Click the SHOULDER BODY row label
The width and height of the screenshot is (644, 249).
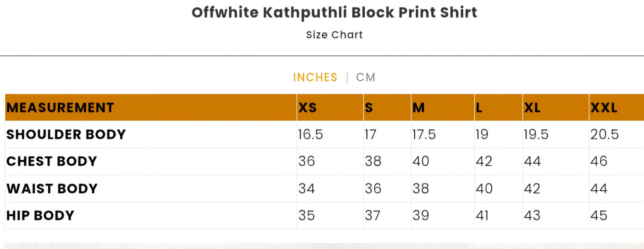click(x=66, y=135)
